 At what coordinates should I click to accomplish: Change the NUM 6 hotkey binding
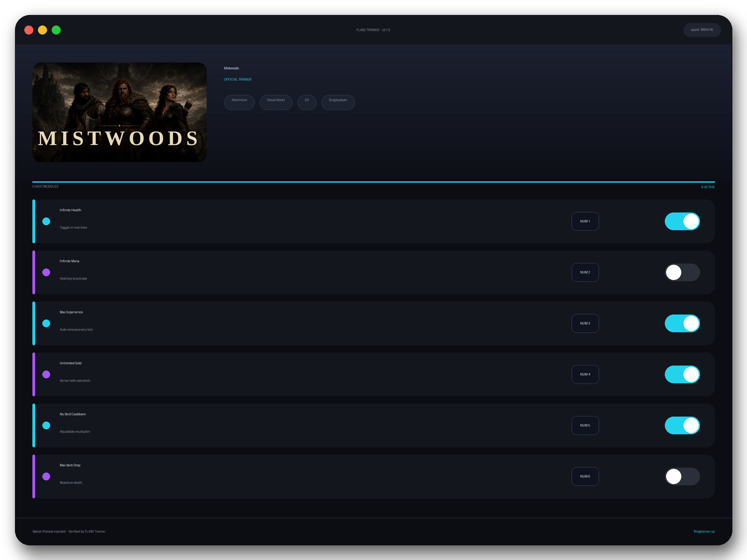[585, 476]
